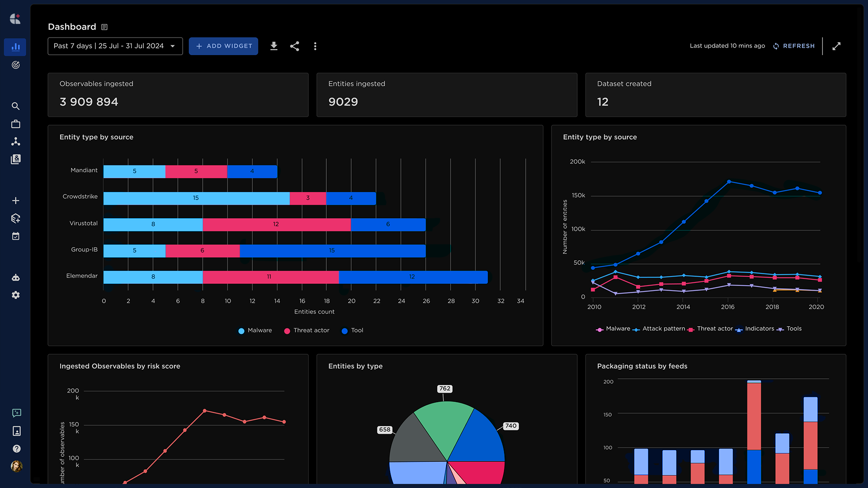Click the add new item plus icon
Viewport: 868px width, 488px height.
[x=16, y=200]
